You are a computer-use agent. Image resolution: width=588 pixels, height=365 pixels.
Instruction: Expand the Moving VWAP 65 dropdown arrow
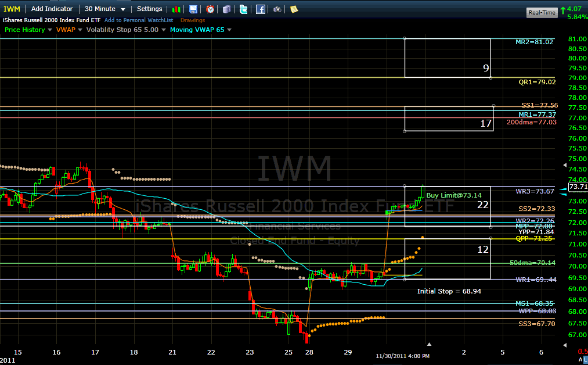tap(229, 30)
